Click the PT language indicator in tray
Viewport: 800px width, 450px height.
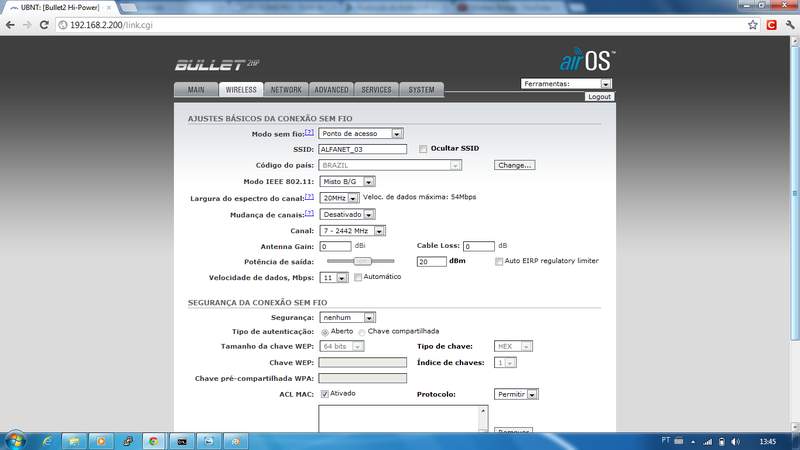(x=665, y=440)
